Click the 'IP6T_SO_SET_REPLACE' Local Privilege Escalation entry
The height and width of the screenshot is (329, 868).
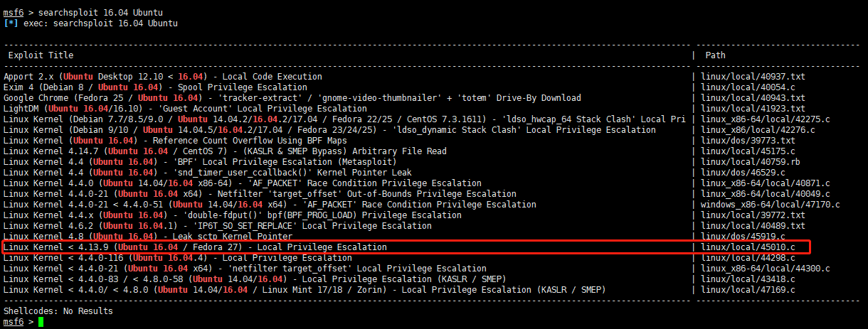(x=217, y=226)
